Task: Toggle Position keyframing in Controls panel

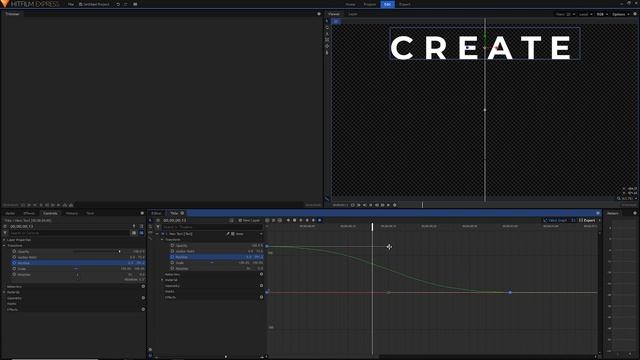Action: pyautogui.click(x=14, y=263)
